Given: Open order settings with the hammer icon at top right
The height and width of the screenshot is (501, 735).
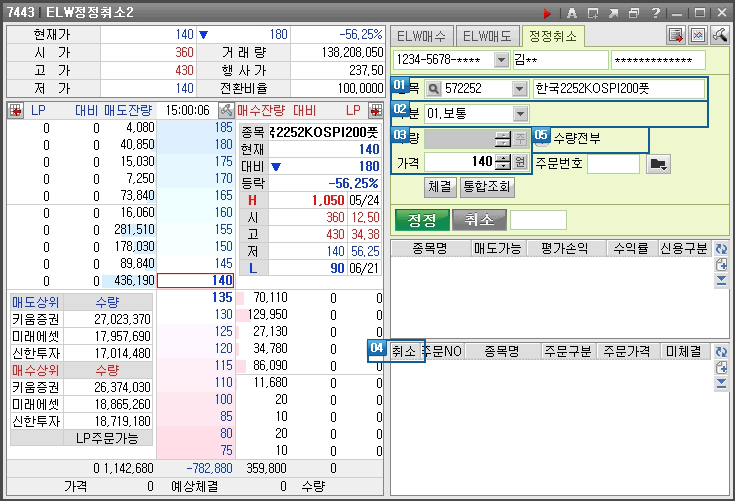Looking at the screenshot, I should pos(720,36).
